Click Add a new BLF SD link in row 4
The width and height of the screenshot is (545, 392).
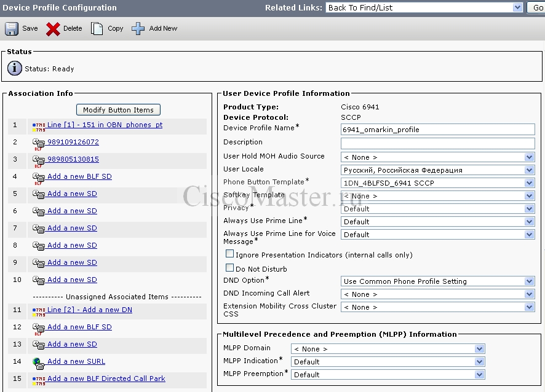click(79, 176)
